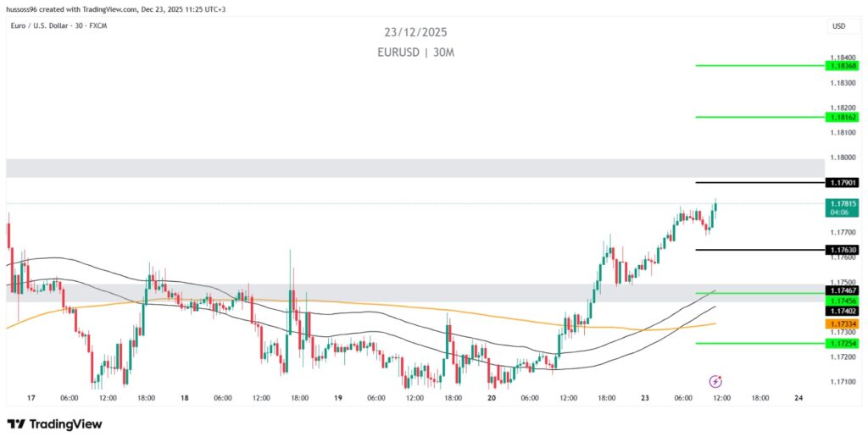Image resolution: width=868 pixels, height=442 pixels.
Task: Click the green 1.17467 price label
Action: pos(843,290)
